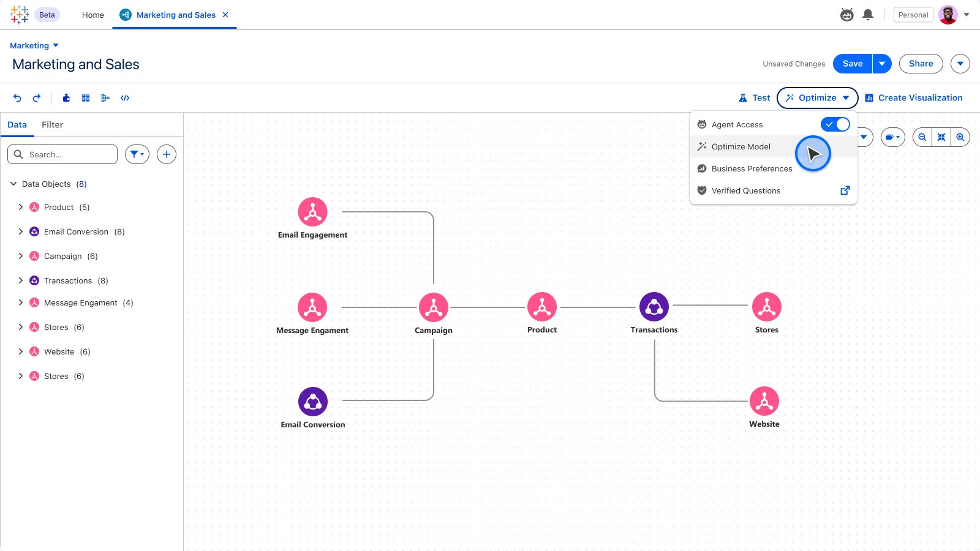Click the puzzle piece toolbar icon
This screenshot has width=980, height=551.
(x=66, y=98)
